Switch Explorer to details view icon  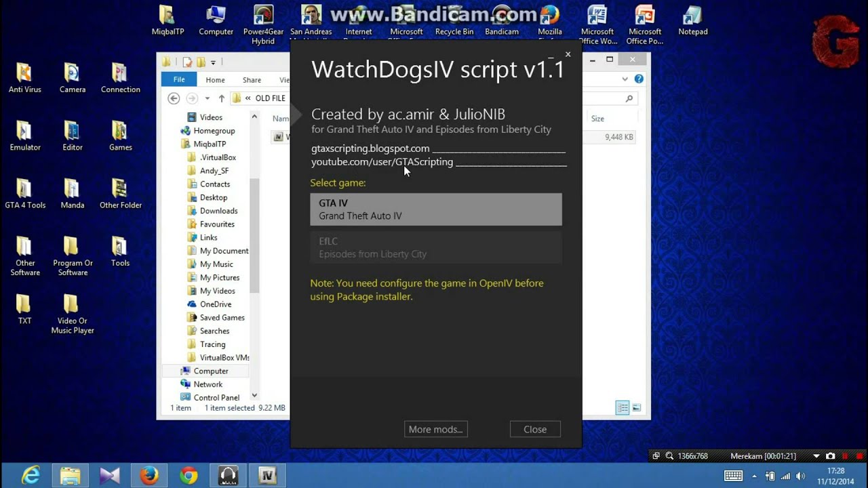tap(622, 407)
